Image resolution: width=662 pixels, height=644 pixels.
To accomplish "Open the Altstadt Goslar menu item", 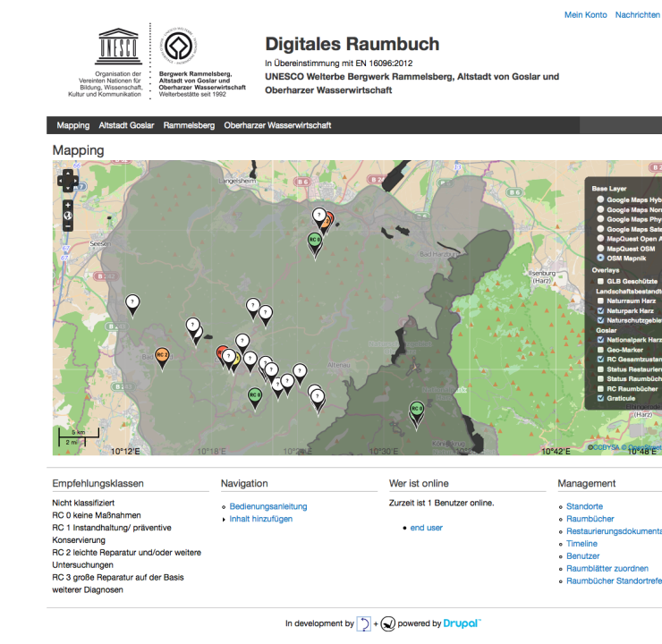I will pos(126,125).
